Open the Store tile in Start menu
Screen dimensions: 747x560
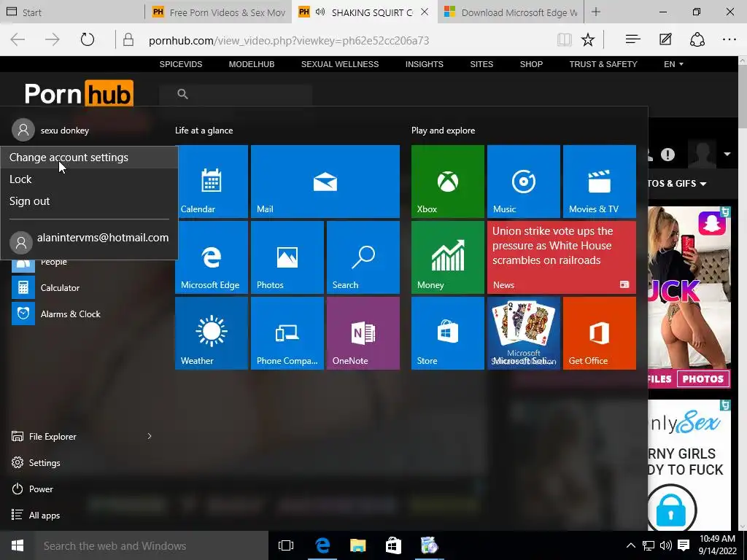pyautogui.click(x=448, y=332)
